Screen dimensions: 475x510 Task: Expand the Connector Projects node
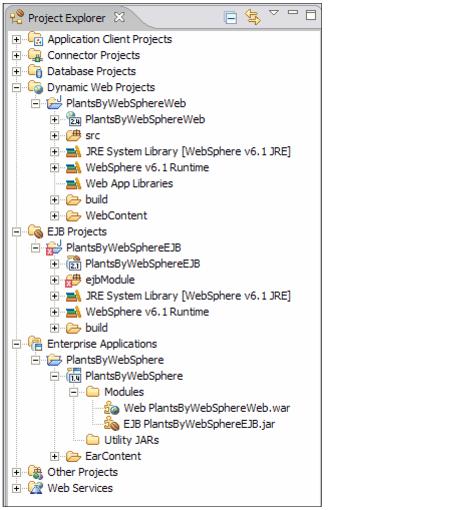(x=16, y=55)
